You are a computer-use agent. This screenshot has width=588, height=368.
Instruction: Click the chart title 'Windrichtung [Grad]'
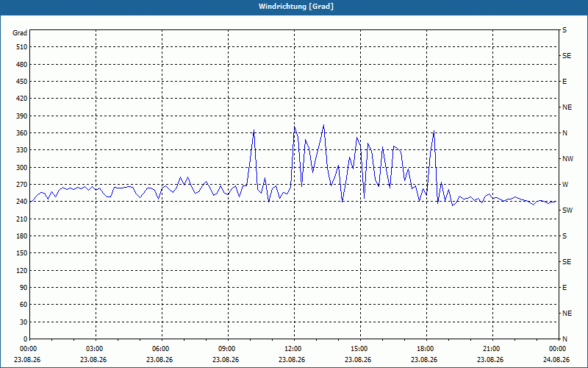296,7
